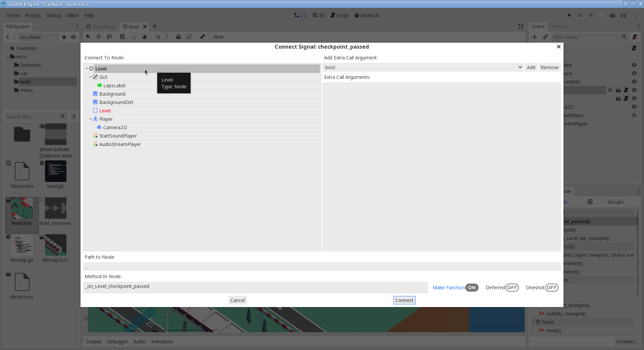Switch to the MainMenu scene tab
The image size is (644, 350).
[101, 27]
